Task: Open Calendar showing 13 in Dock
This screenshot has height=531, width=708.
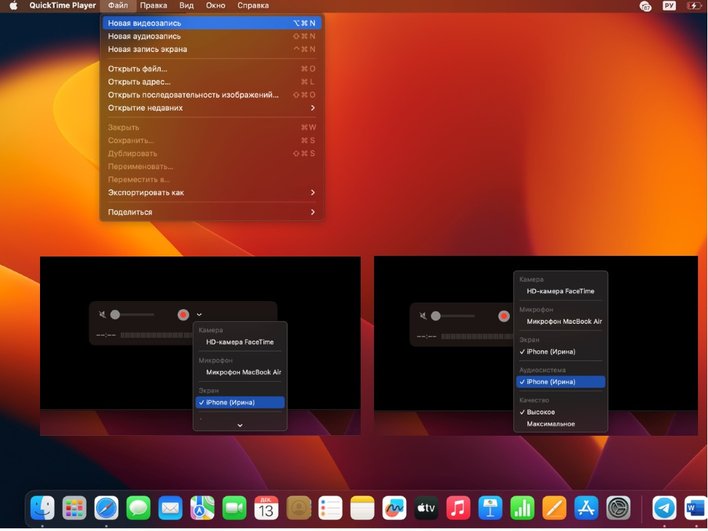Action: tap(266, 508)
